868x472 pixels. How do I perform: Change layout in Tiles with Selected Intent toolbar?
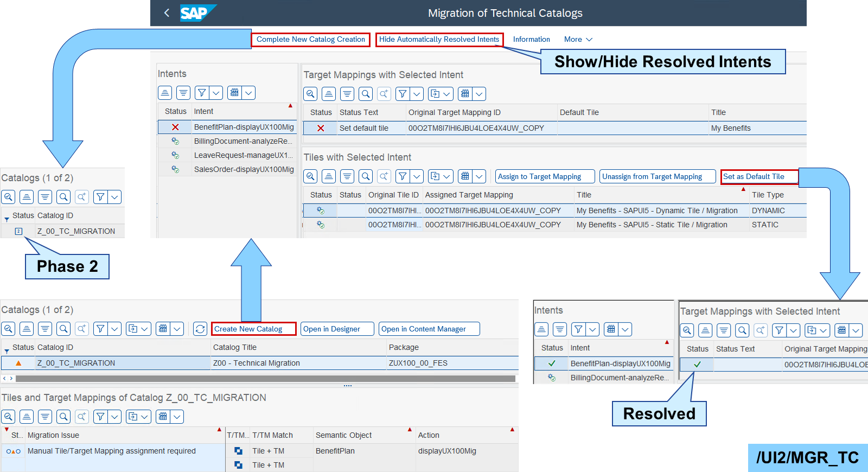465,176
